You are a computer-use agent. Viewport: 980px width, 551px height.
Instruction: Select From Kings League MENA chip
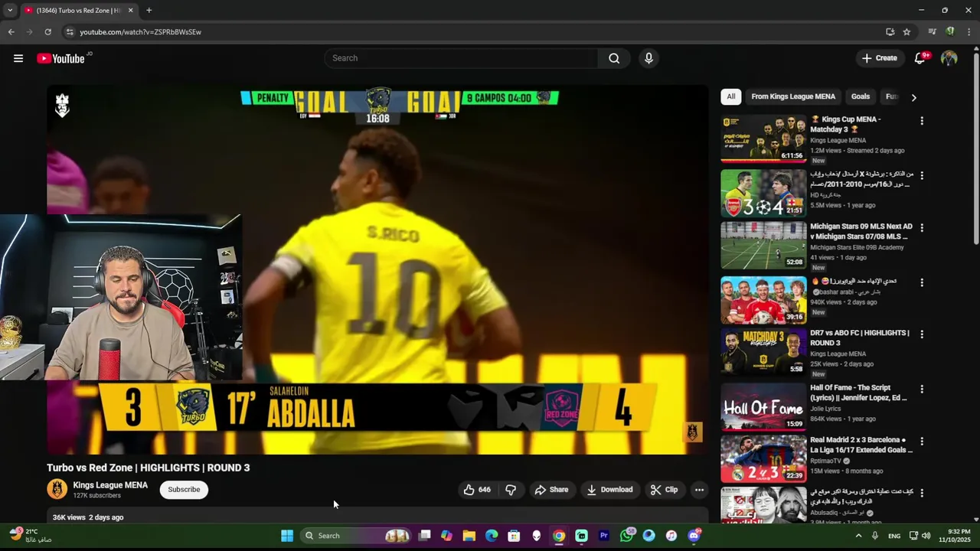[x=793, y=96]
